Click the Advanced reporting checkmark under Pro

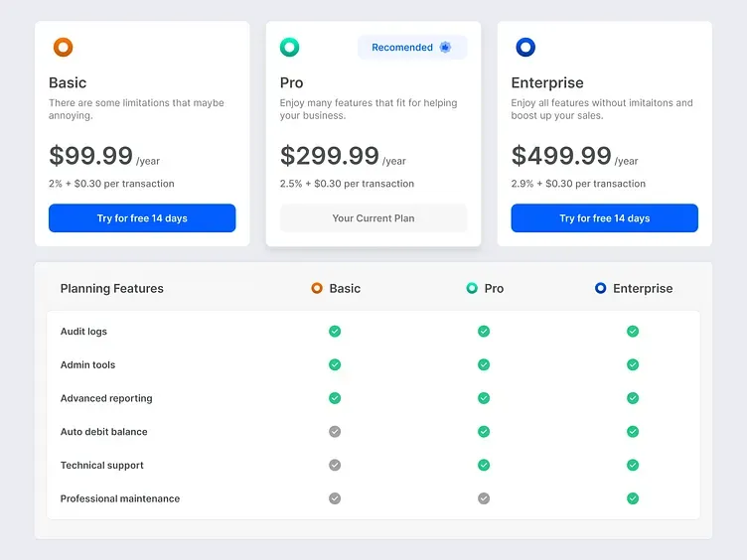pyautogui.click(x=484, y=398)
